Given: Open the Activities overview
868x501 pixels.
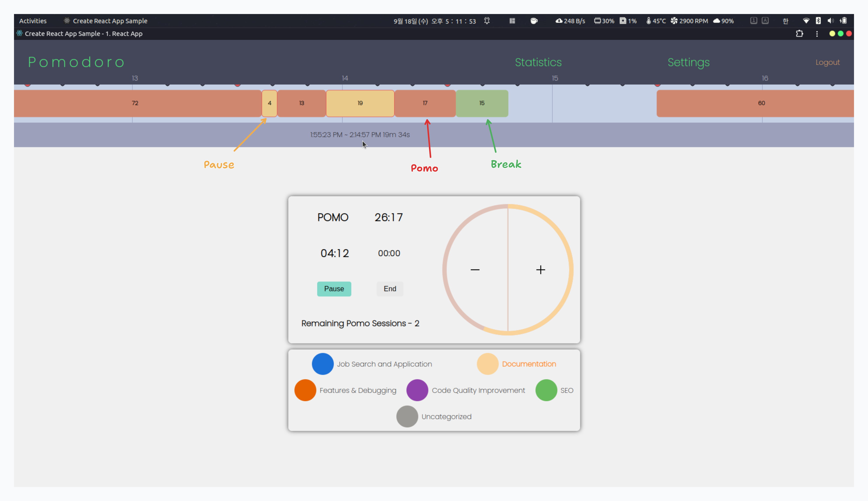Looking at the screenshot, I should (33, 21).
